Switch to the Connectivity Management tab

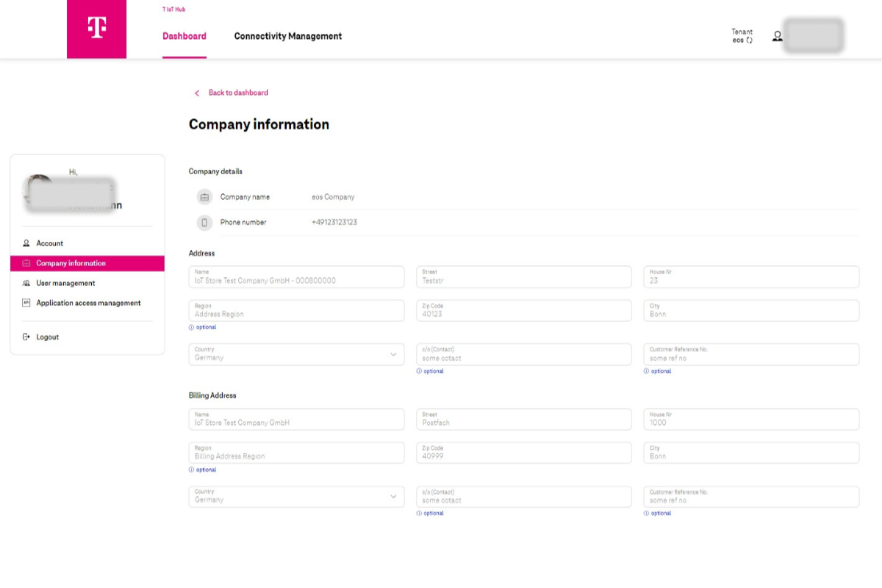(287, 35)
